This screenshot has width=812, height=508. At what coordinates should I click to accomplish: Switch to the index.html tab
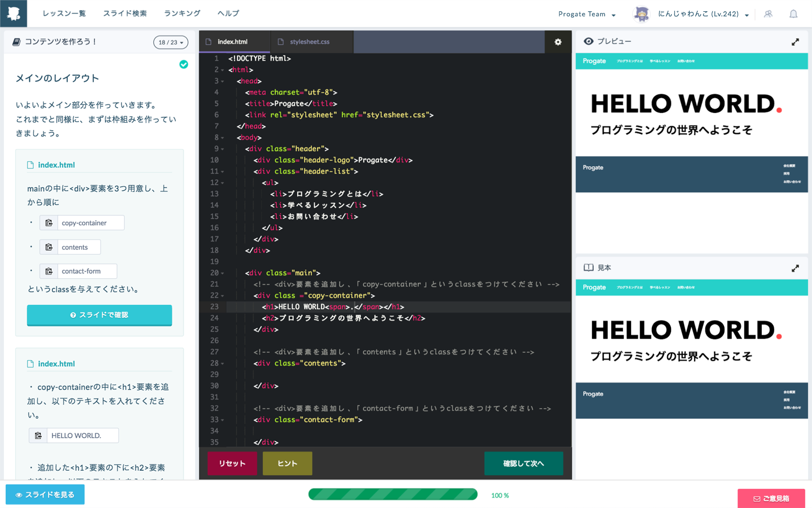235,42
